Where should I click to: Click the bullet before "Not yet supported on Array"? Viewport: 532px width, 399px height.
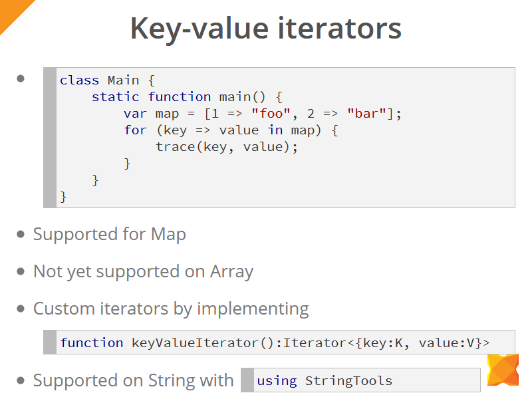pyautogui.click(x=21, y=271)
